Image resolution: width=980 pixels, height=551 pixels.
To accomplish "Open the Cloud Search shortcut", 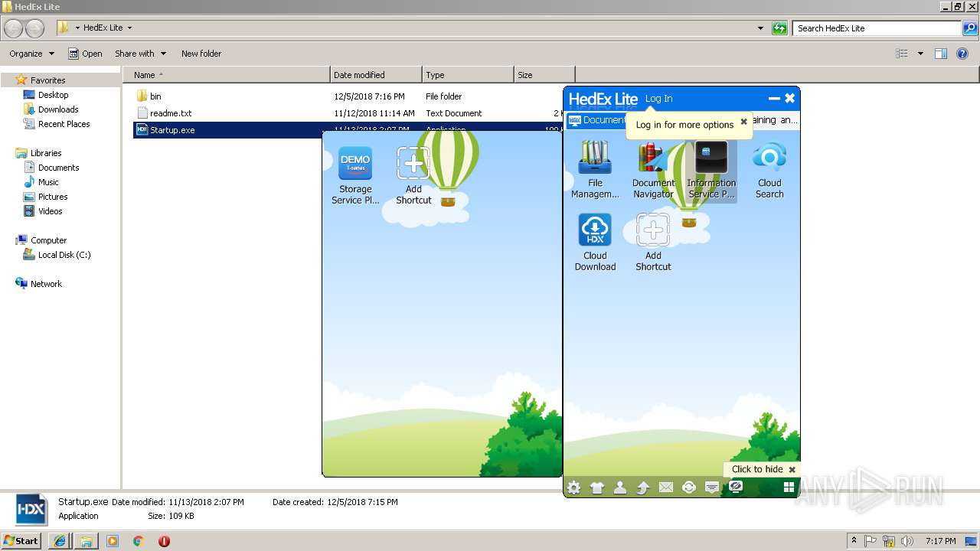I will click(769, 169).
